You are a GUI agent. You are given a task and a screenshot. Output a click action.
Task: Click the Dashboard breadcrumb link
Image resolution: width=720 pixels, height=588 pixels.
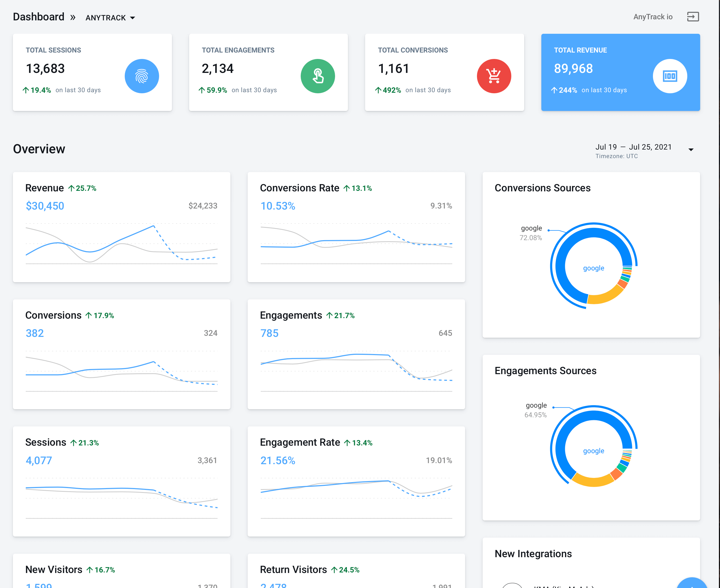tap(38, 17)
